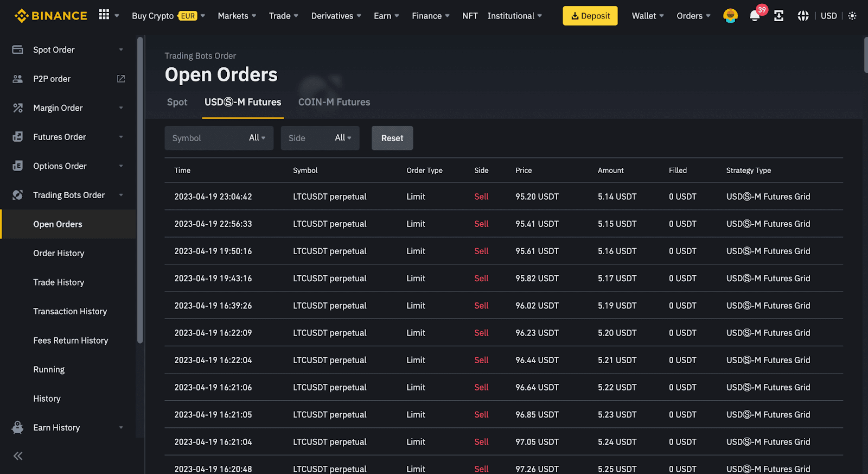Click the order row at 2023-04-19 23:04:42

click(503, 197)
